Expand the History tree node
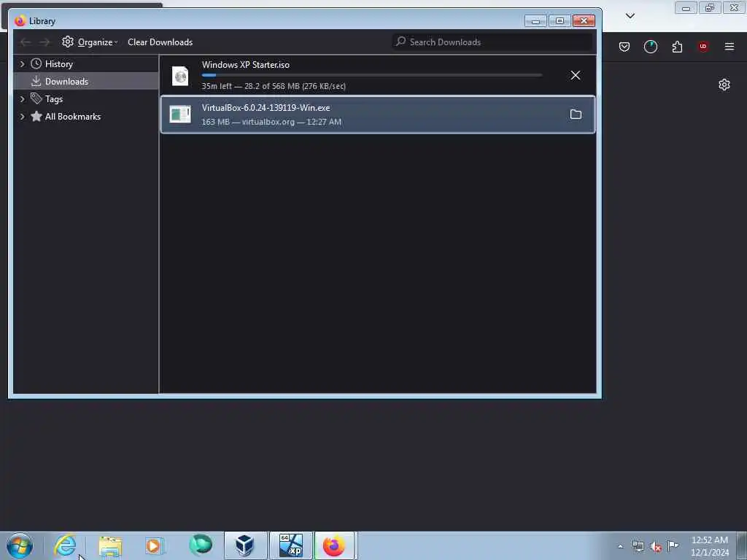 [22, 64]
